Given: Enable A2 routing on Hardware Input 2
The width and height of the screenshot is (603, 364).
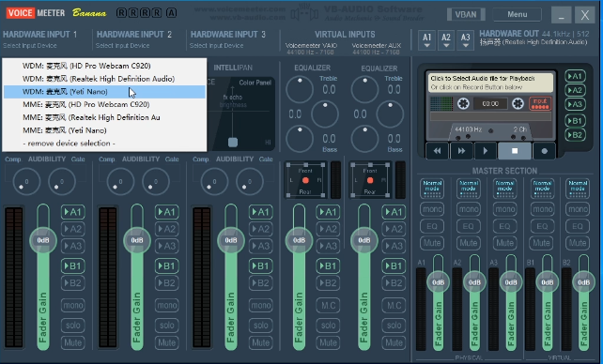Looking at the screenshot, I should pyautogui.click(x=167, y=229).
